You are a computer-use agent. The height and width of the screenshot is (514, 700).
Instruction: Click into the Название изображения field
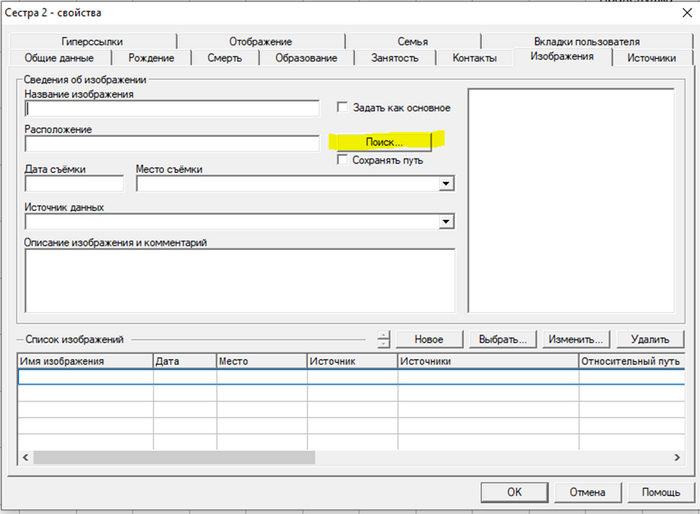coord(172,108)
